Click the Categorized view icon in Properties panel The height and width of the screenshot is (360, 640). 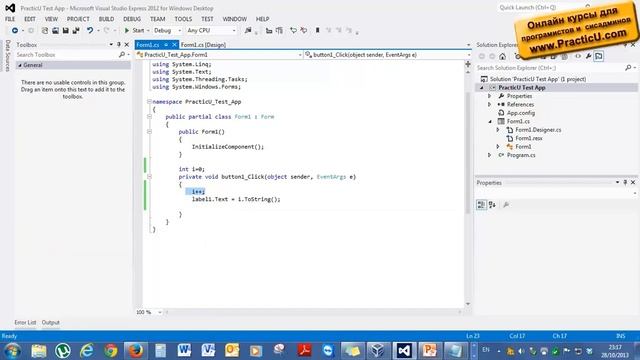(481, 205)
